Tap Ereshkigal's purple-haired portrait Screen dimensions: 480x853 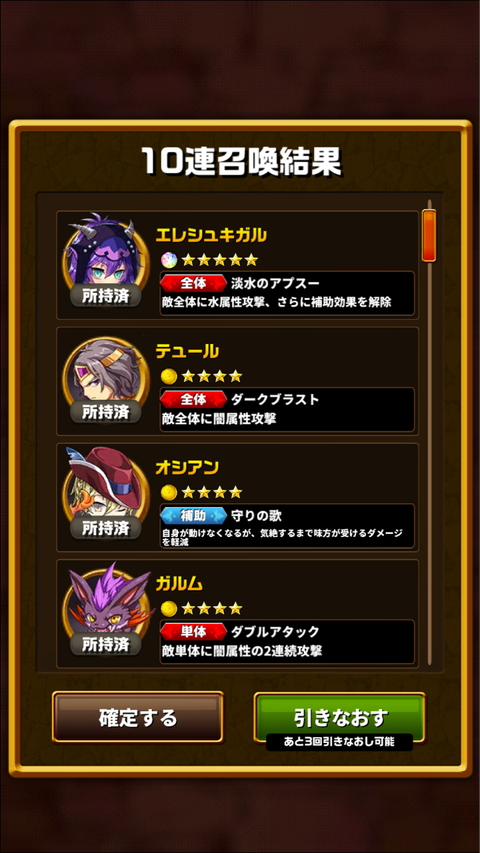click(x=105, y=254)
